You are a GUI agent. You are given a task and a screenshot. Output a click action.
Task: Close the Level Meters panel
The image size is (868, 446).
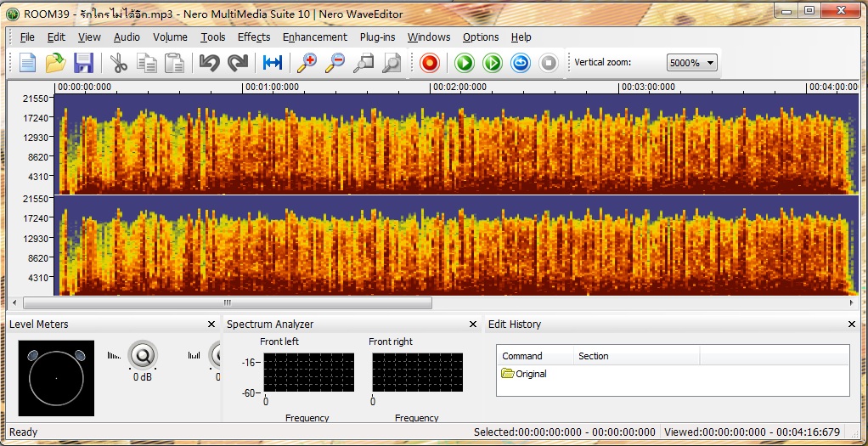click(211, 325)
